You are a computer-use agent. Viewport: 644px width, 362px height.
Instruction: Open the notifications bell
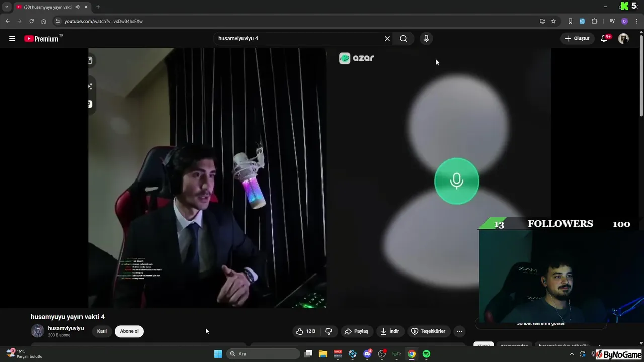click(605, 39)
